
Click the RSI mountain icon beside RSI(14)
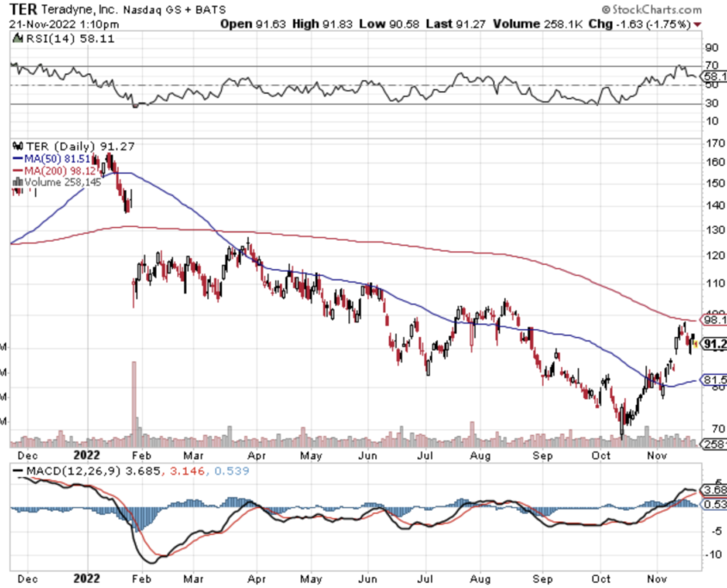click(x=15, y=40)
